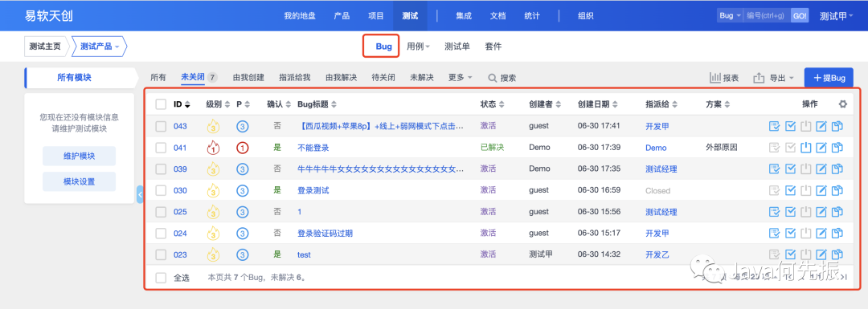Check the box for bug 039
The width and height of the screenshot is (868, 309).
point(161,169)
